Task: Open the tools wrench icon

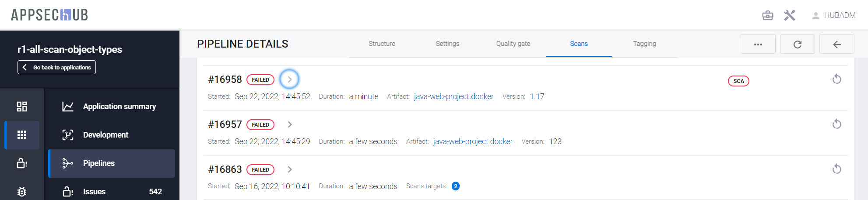Action: pyautogui.click(x=789, y=15)
